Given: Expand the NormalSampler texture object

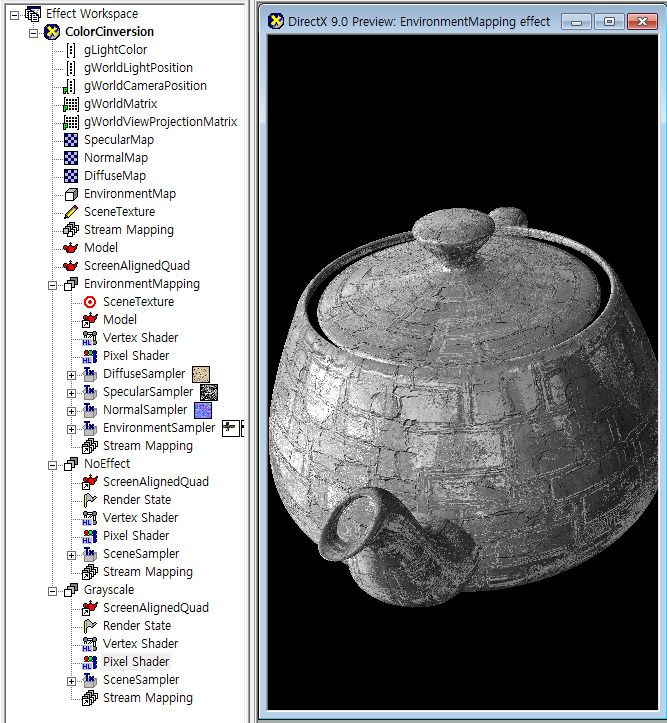Looking at the screenshot, I should (x=71, y=411).
